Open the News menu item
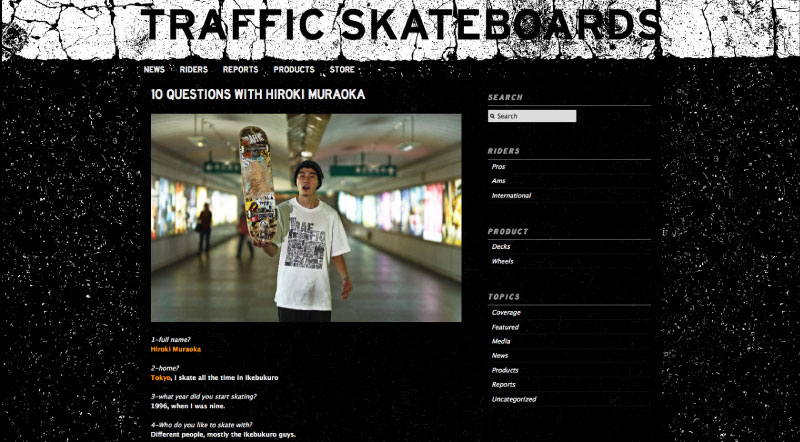The image size is (800, 442). (154, 69)
